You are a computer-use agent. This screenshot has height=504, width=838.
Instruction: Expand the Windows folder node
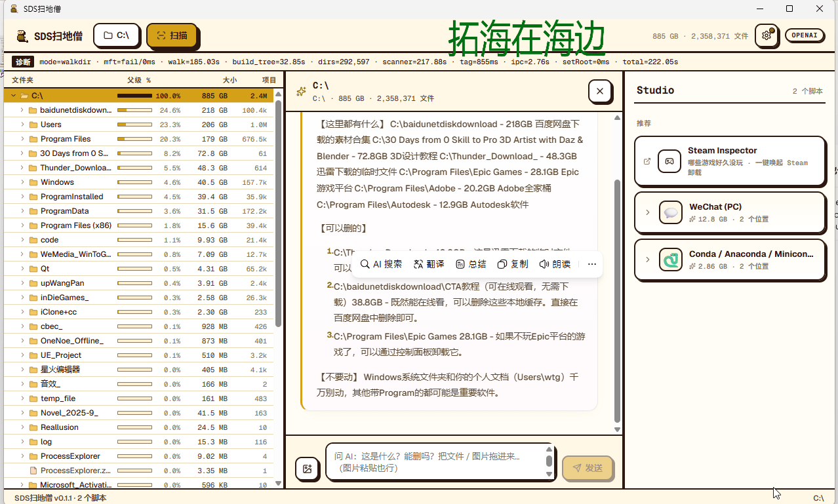pyautogui.click(x=22, y=182)
